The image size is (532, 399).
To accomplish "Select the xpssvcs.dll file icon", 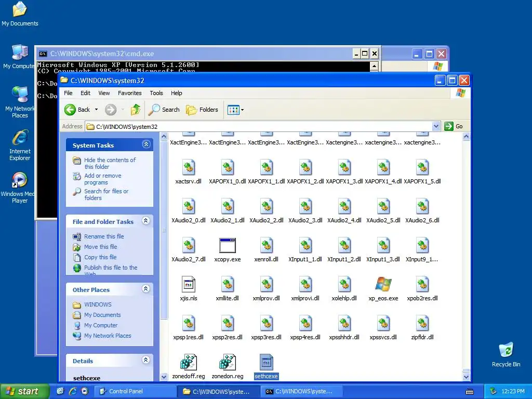I will (383, 323).
